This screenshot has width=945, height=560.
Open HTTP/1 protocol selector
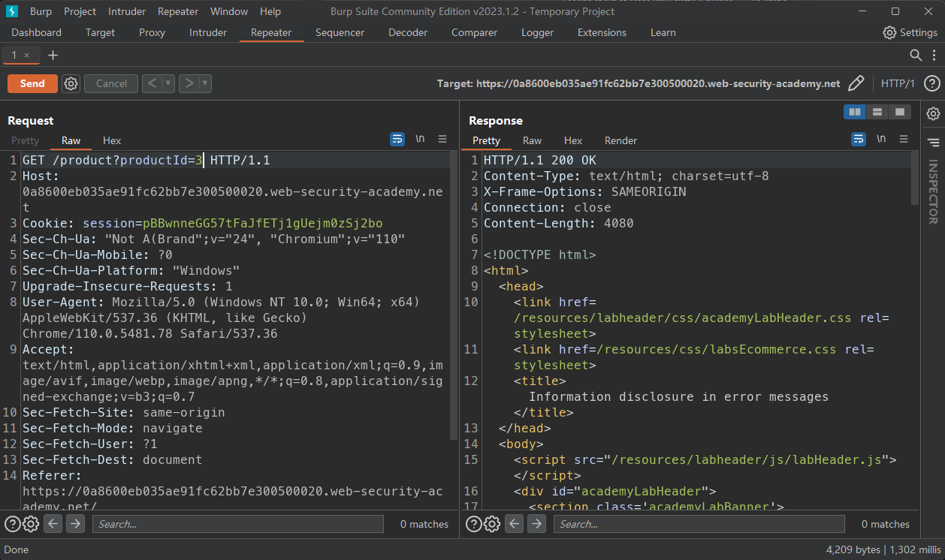(x=898, y=83)
